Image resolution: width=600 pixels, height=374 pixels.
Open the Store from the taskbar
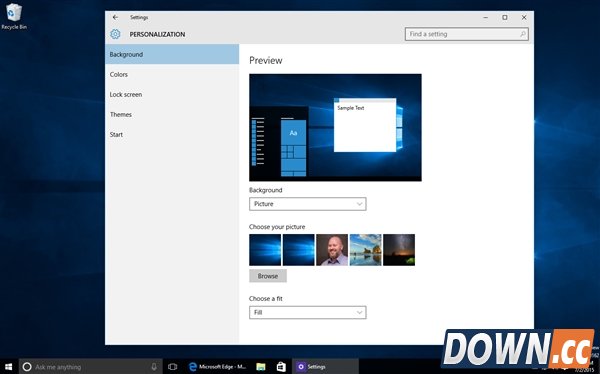281,367
